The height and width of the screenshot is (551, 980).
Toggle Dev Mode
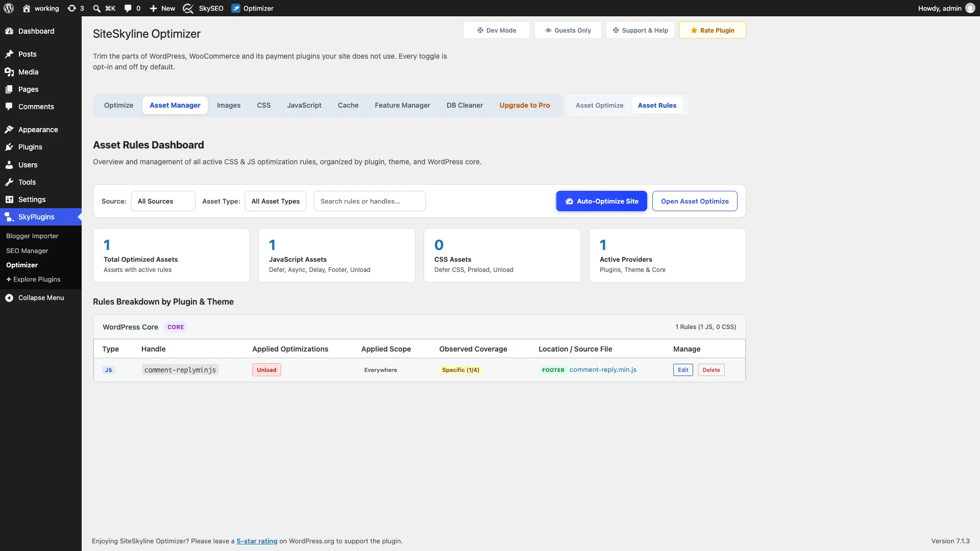pyautogui.click(x=496, y=30)
